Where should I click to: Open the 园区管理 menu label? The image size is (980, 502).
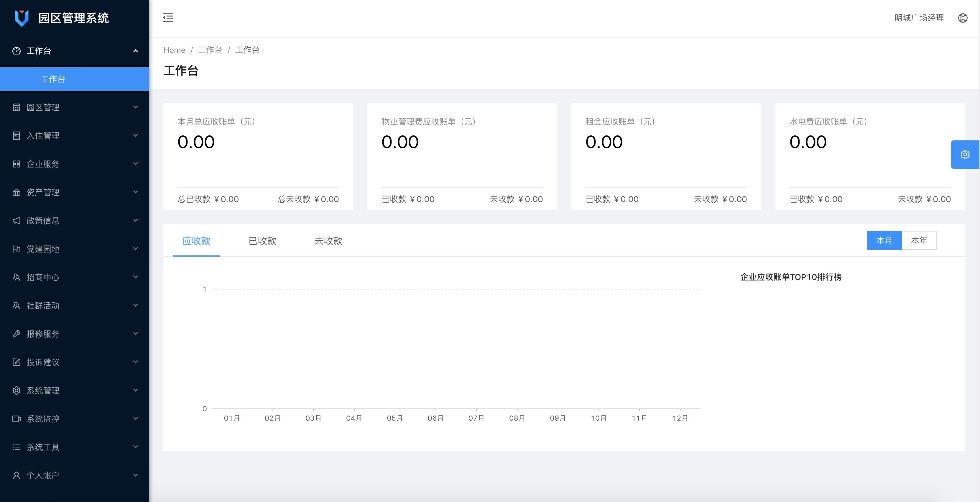pyautogui.click(x=43, y=107)
